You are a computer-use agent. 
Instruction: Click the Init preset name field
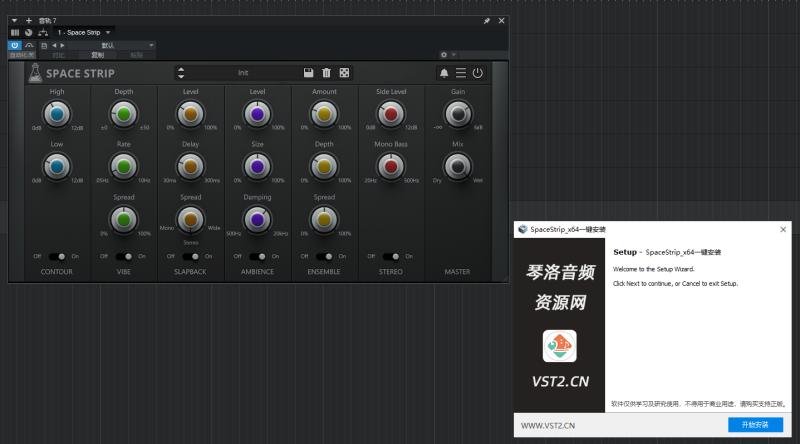pos(243,73)
